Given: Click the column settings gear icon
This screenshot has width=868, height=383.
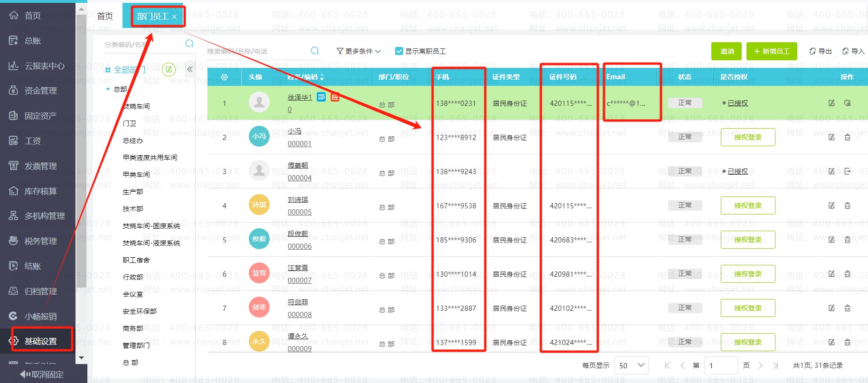Looking at the screenshot, I should coord(224,77).
